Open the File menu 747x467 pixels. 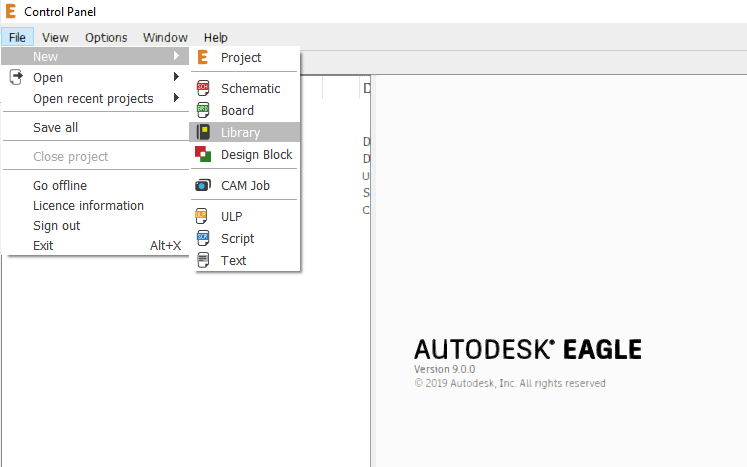(17, 37)
